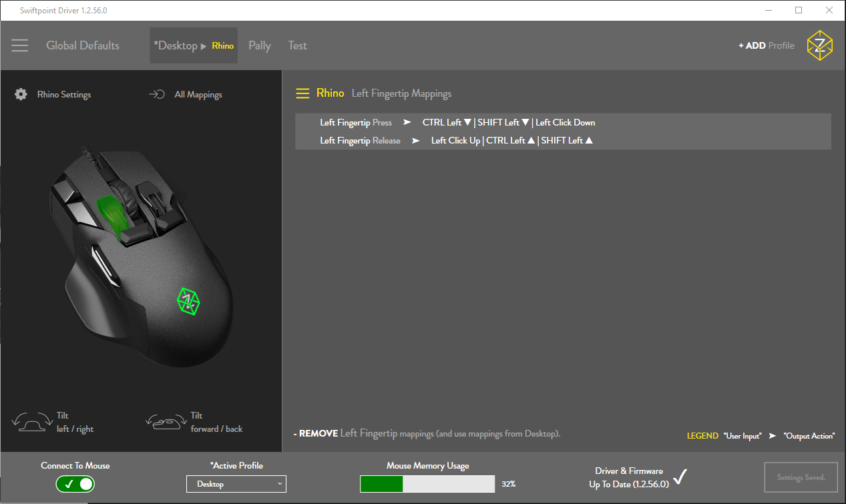Select the Tilt forward / back icon
Screen dimensions: 846x504
tap(166, 423)
